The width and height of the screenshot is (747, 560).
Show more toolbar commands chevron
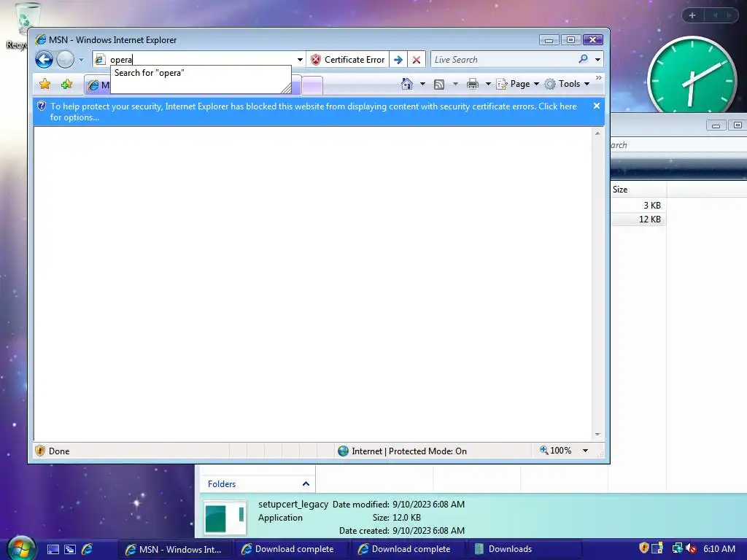(x=599, y=77)
